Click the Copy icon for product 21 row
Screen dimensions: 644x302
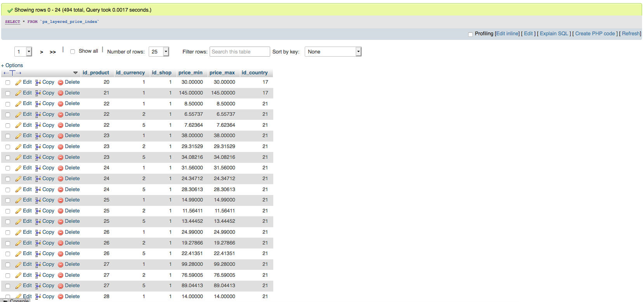click(38, 93)
